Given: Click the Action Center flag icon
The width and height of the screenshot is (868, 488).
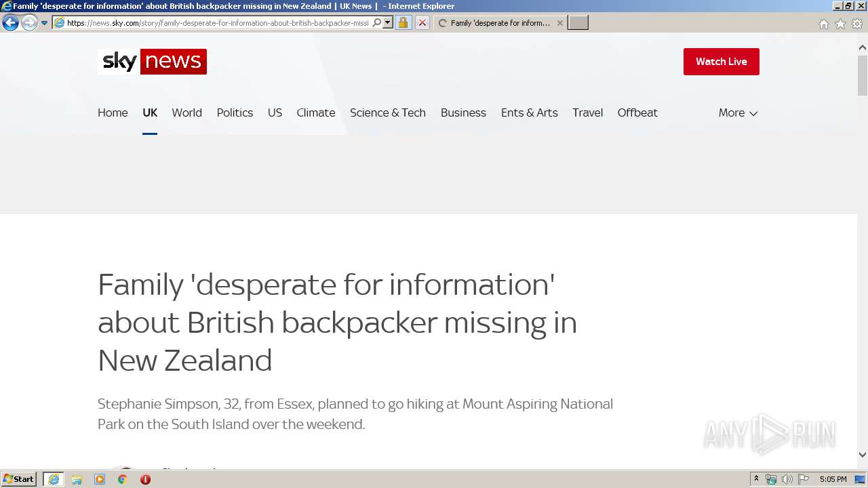Looking at the screenshot, I should point(804,479).
